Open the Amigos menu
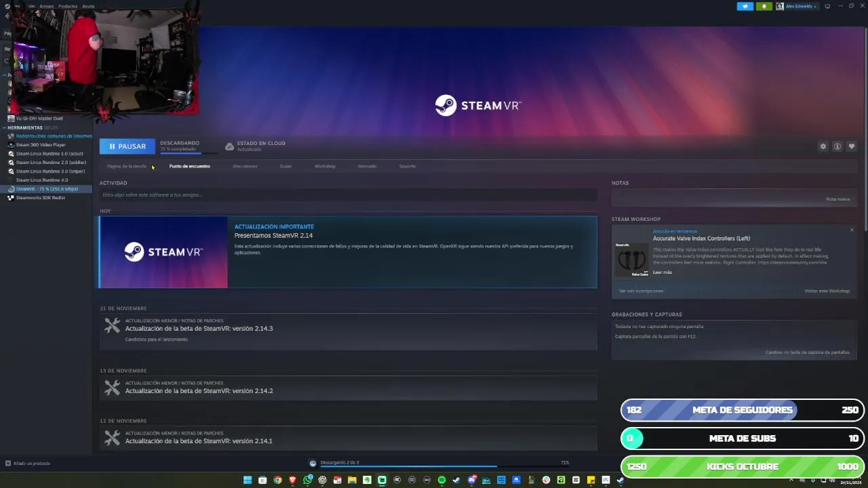The image size is (868, 488). [x=47, y=6]
